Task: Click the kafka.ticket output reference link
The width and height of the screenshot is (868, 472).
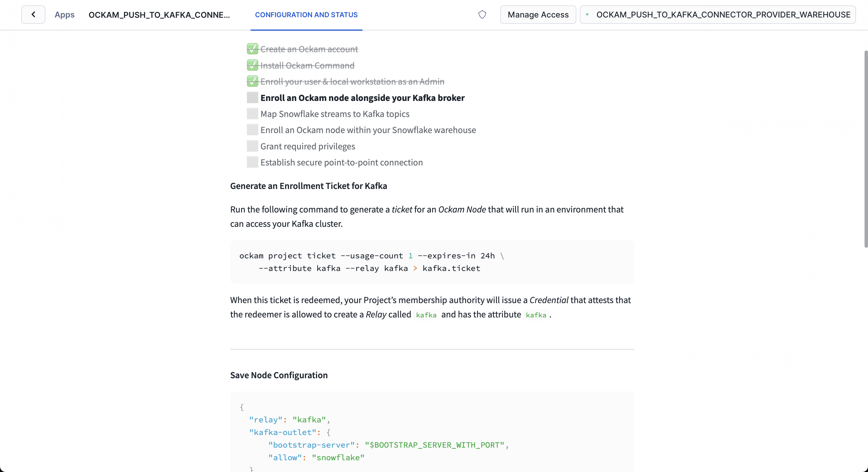Action: click(451, 268)
